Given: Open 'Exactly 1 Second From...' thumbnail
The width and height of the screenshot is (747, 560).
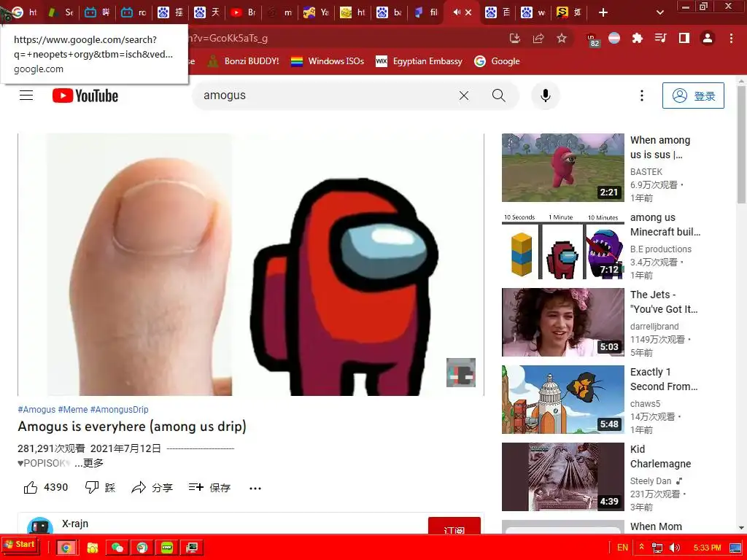Looking at the screenshot, I should [562, 400].
